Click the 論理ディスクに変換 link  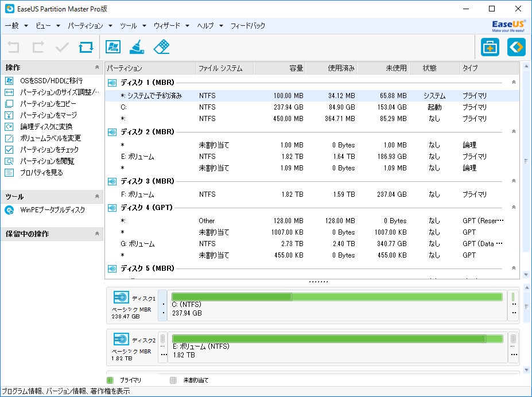pos(46,127)
